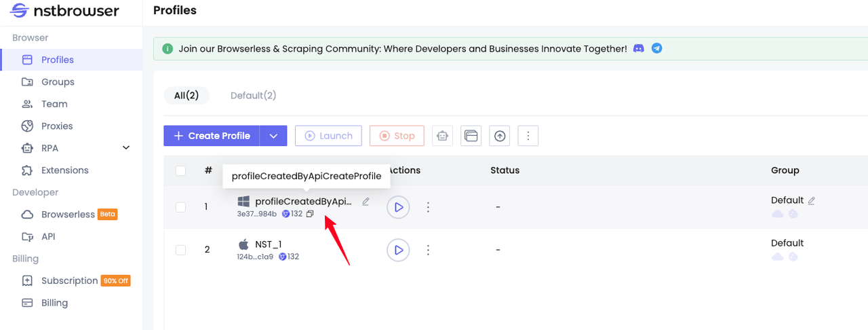Toggle the select-all header checkbox
The height and width of the screenshot is (330, 868).
(181, 170)
